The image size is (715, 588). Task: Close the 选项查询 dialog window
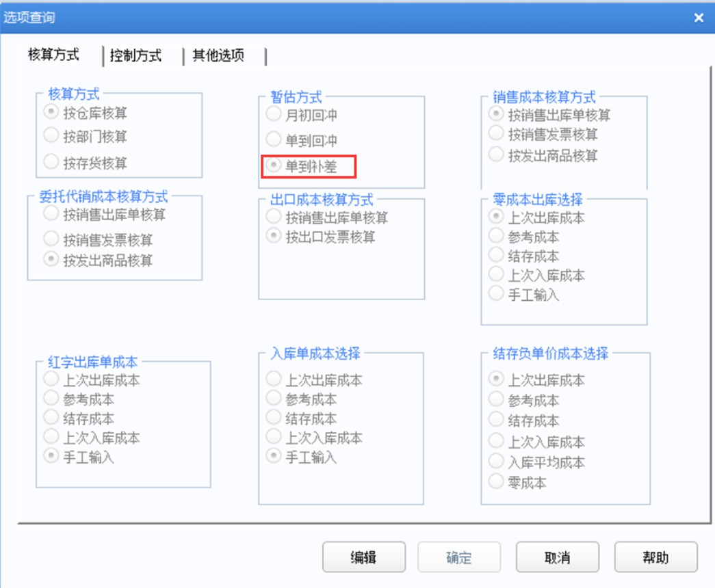click(x=699, y=18)
